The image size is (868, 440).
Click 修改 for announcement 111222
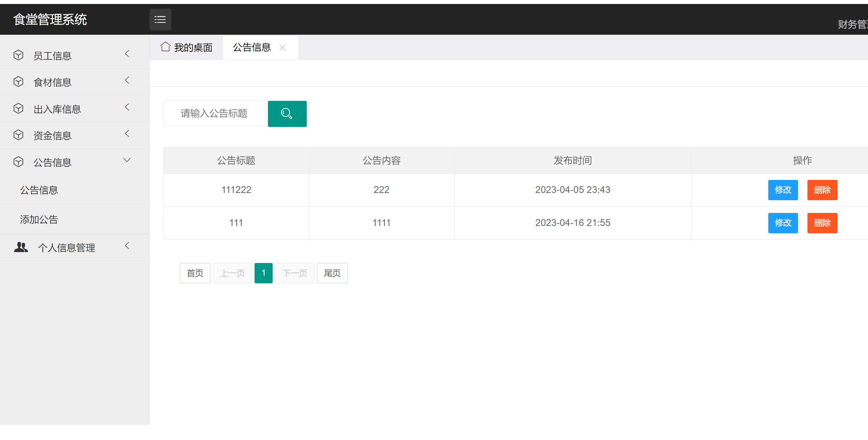click(783, 190)
